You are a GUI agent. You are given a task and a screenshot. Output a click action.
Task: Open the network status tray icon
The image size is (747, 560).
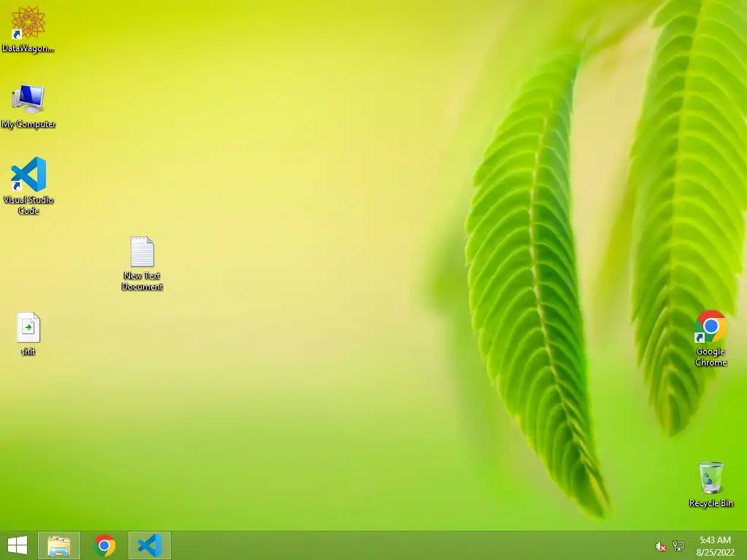(x=678, y=545)
